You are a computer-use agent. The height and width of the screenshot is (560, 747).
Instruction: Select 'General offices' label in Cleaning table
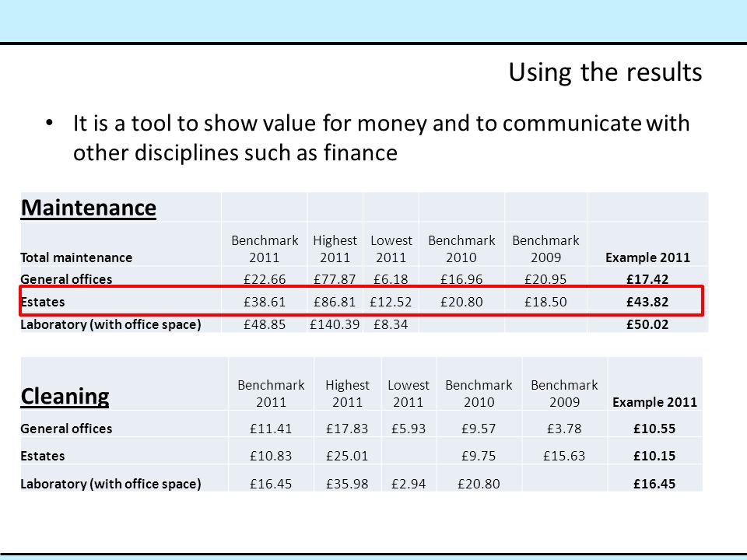(66, 429)
